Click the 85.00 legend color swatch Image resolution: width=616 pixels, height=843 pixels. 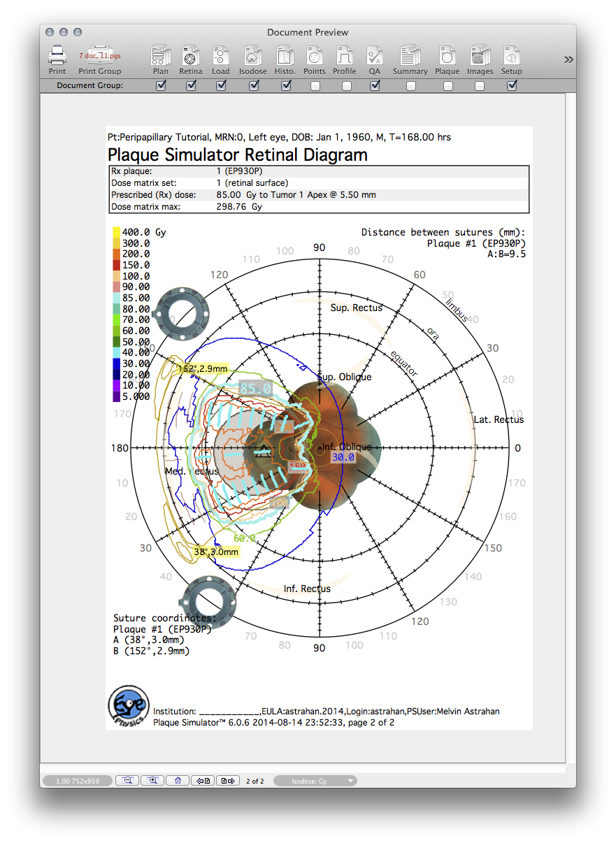pyautogui.click(x=116, y=298)
